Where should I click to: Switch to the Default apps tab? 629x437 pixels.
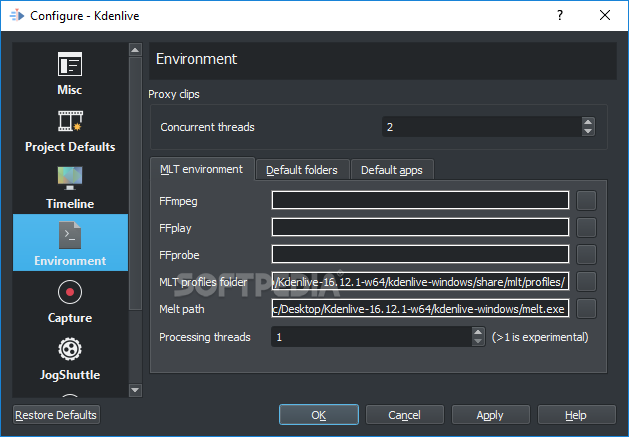392,170
